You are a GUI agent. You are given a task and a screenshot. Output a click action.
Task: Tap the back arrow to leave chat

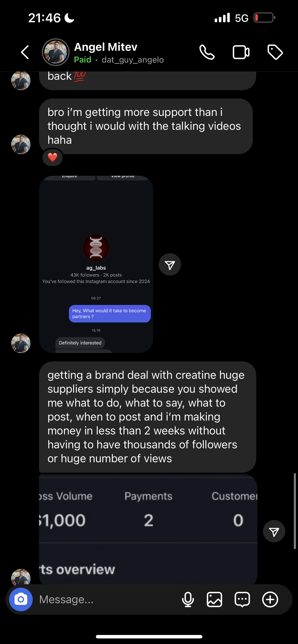[x=25, y=52]
